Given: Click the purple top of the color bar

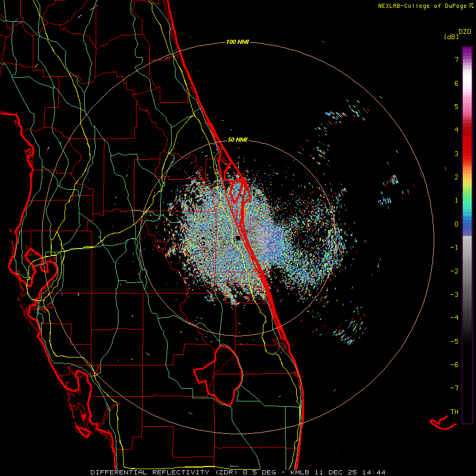Looking at the screenshot, I should pyautogui.click(x=467, y=52).
